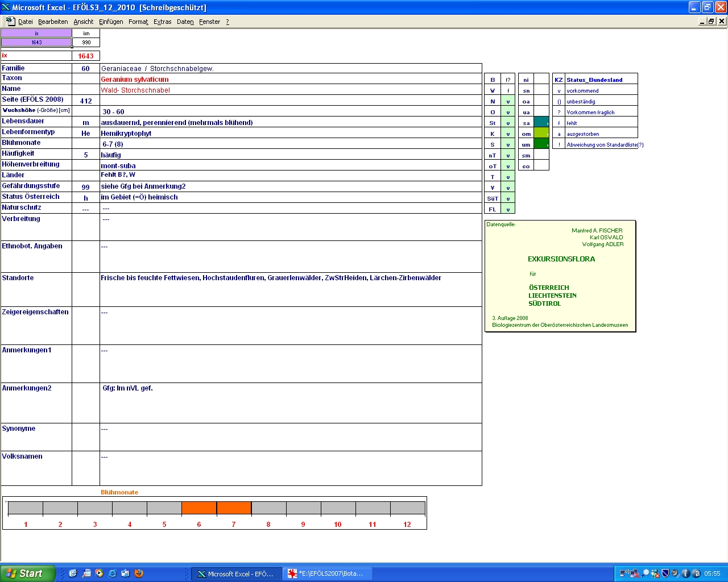This screenshot has width=728, height=582.
Task: Click the dark green swatch next to um
Action: pos(541,144)
